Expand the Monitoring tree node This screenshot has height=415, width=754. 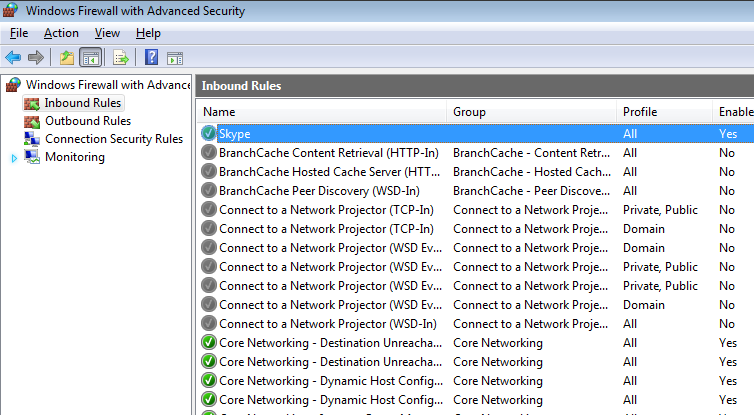tap(13, 157)
